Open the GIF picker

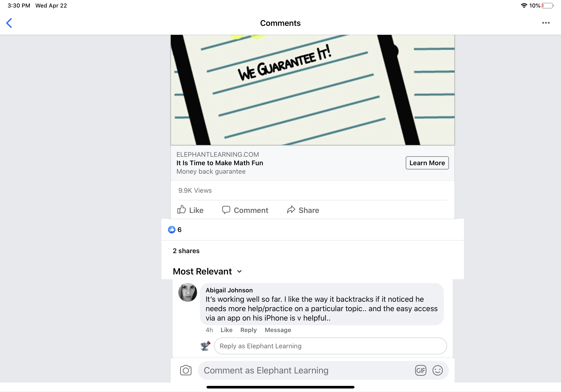[421, 370]
